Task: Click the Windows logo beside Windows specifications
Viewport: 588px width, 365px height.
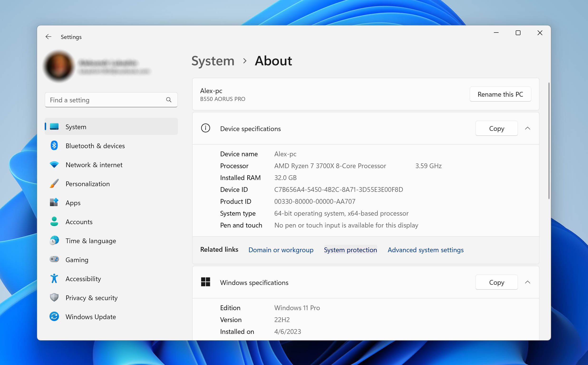Action: coord(205,282)
